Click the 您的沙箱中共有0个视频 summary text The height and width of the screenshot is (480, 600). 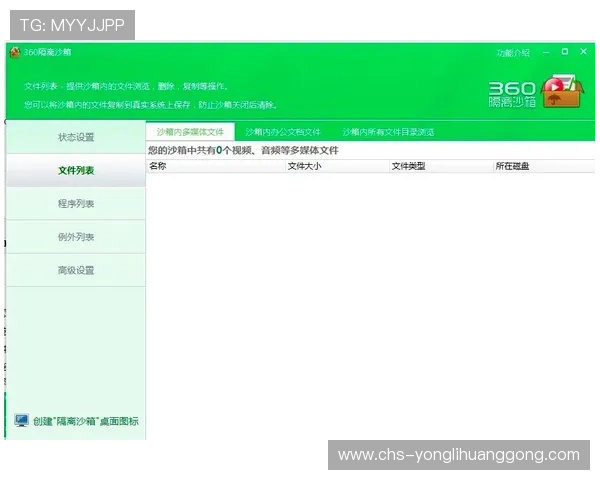[x=243, y=150]
